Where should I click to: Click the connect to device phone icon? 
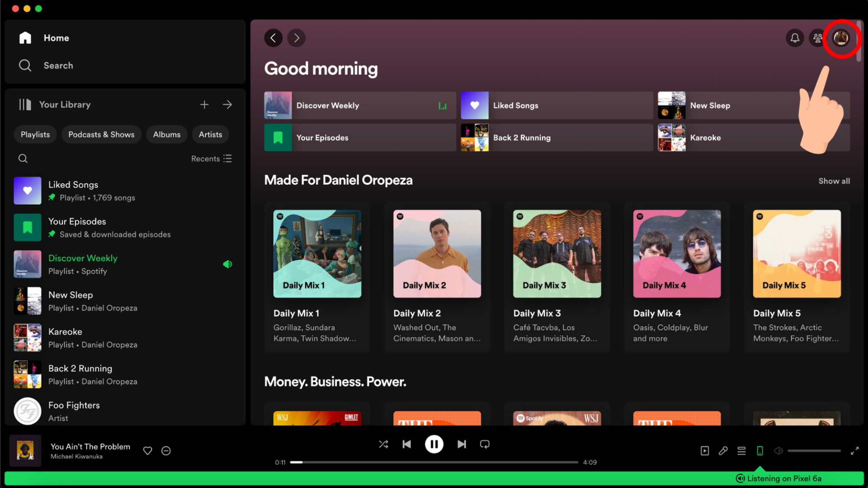coord(760,450)
